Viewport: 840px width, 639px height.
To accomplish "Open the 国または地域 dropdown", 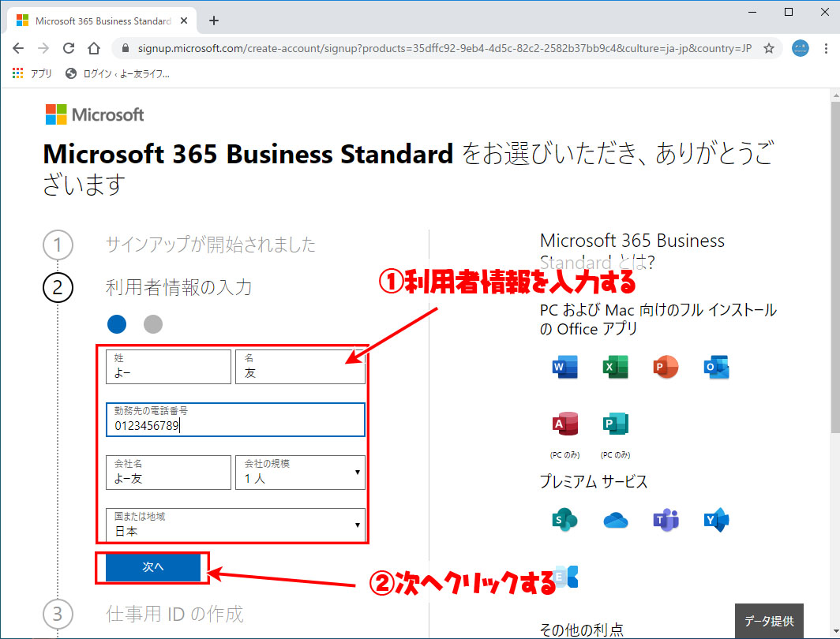I will click(x=235, y=525).
